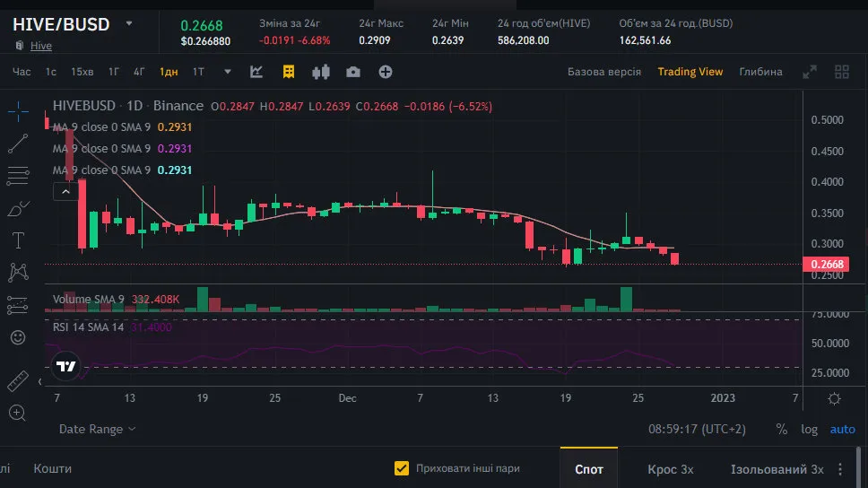This screenshot has width=868, height=488.
Task: Toggle auto scale mode
Action: coord(842,429)
